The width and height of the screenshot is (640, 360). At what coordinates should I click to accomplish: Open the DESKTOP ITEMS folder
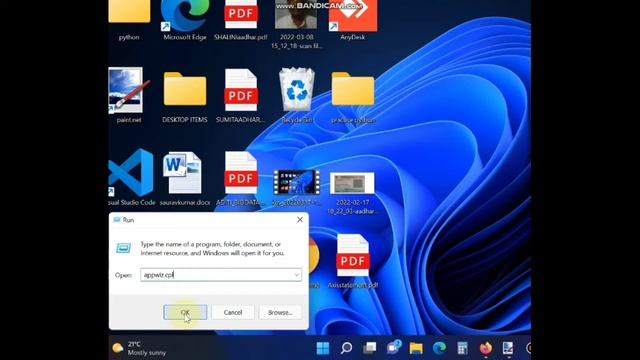[185, 97]
